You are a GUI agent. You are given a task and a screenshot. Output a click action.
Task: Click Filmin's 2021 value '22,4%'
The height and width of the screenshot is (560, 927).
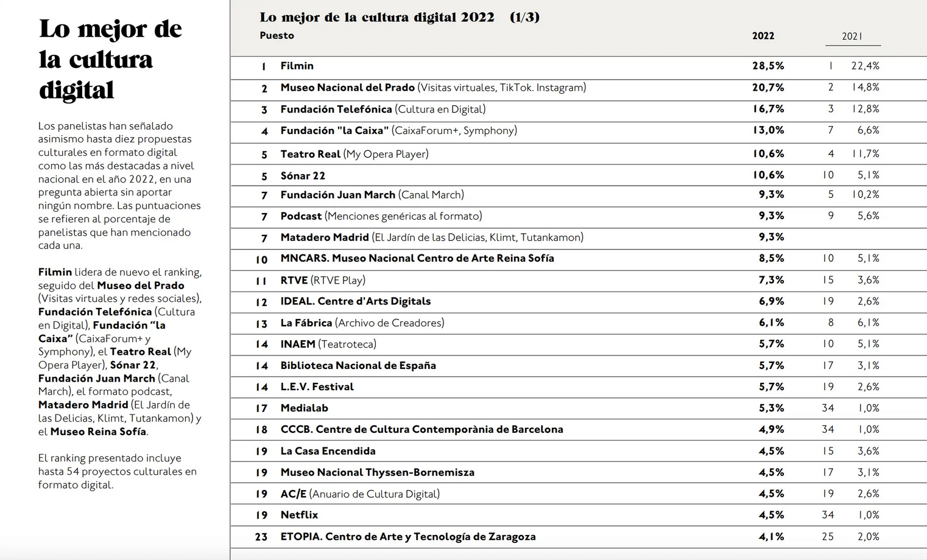pos(865,66)
